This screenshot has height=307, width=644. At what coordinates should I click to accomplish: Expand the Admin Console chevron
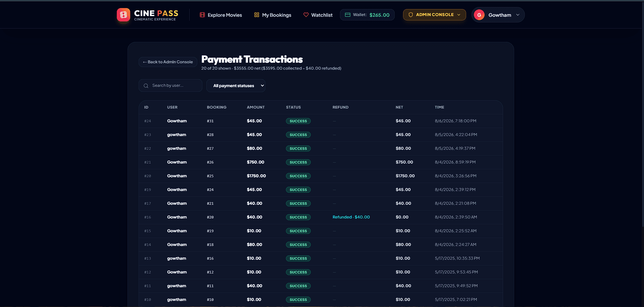coord(459,15)
